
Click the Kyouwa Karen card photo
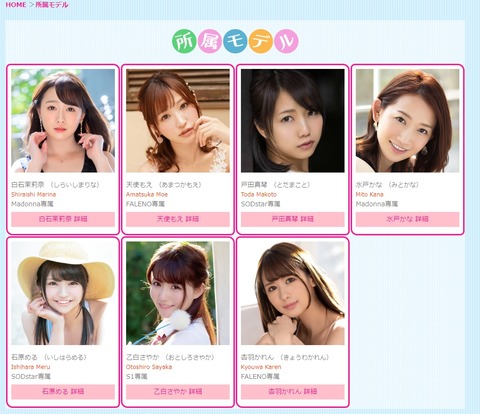(x=293, y=293)
